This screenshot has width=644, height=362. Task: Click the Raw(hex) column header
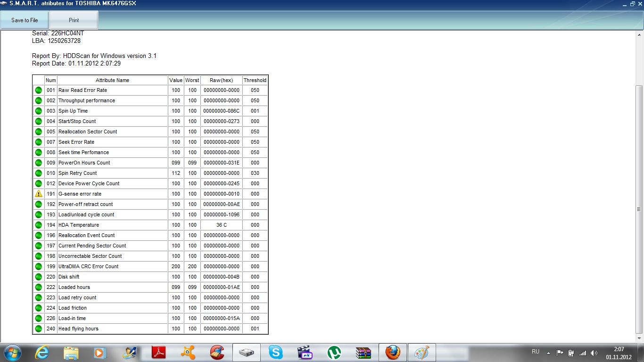tap(222, 80)
